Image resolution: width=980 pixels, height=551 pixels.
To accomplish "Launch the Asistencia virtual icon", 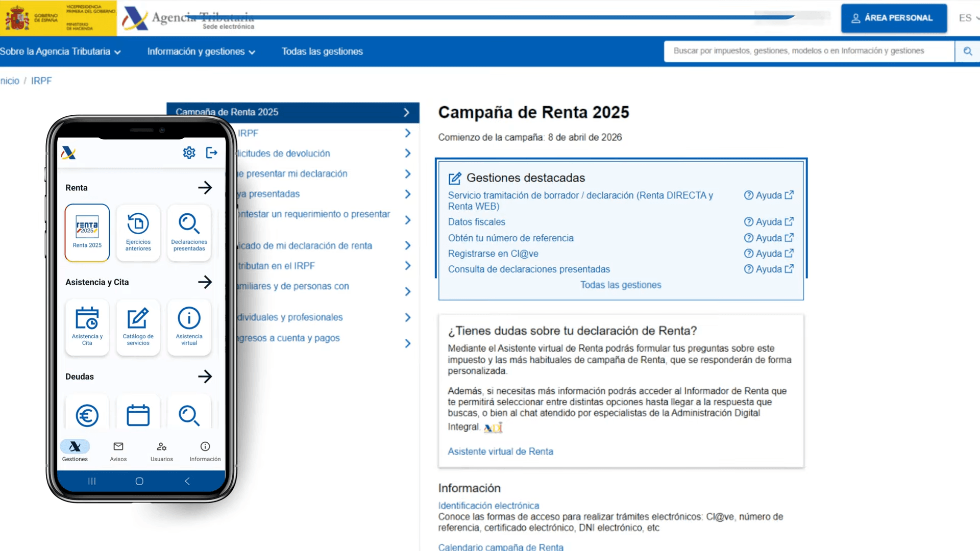I will (x=189, y=327).
